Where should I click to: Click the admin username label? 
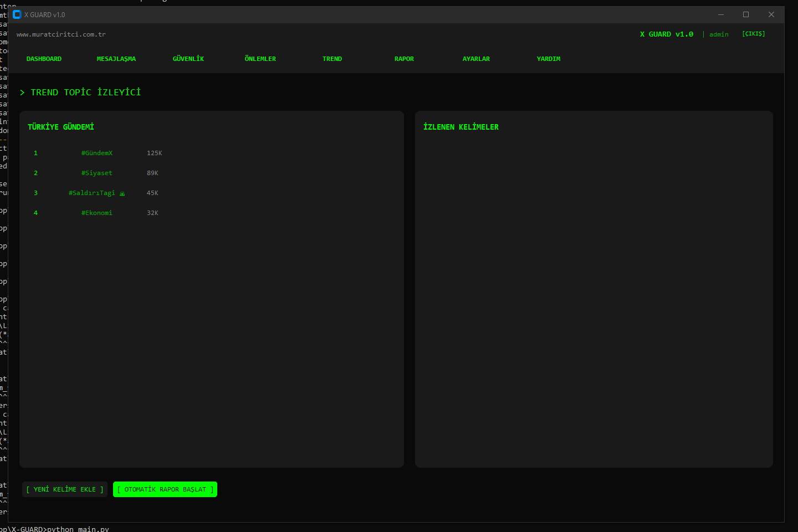[719, 34]
